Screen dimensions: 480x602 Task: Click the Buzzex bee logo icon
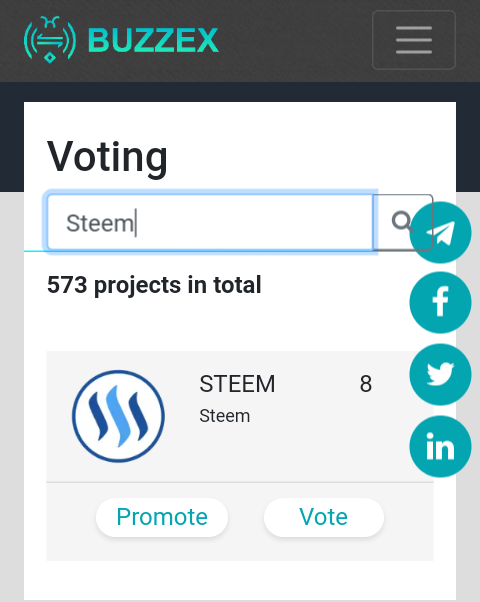click(50, 40)
